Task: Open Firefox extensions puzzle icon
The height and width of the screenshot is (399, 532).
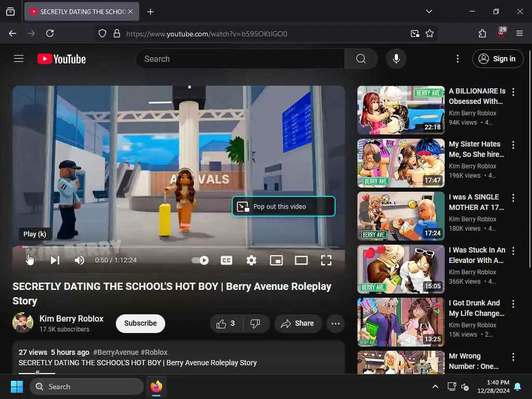Action: [x=482, y=33]
